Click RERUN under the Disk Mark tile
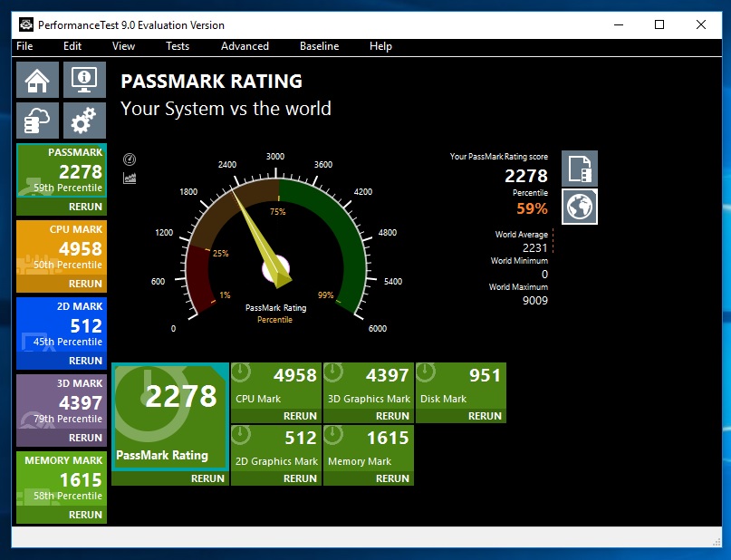Viewport: 731px width, 560px height. pyautogui.click(x=485, y=416)
